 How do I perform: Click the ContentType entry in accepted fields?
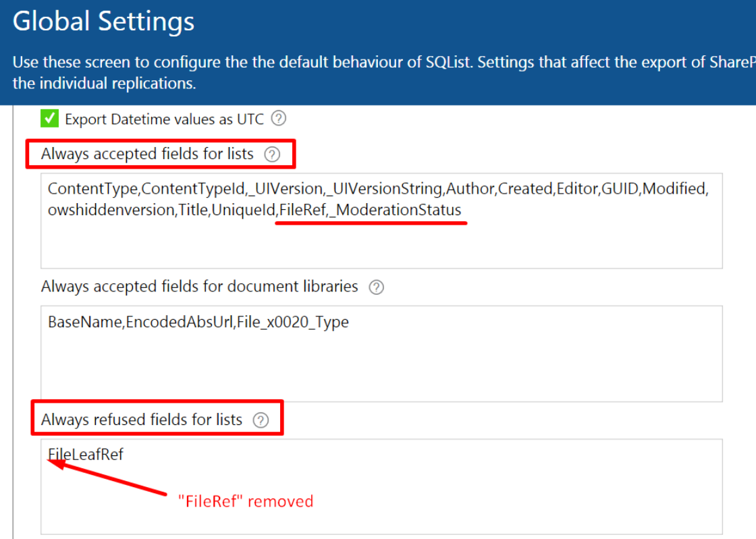[x=92, y=189]
